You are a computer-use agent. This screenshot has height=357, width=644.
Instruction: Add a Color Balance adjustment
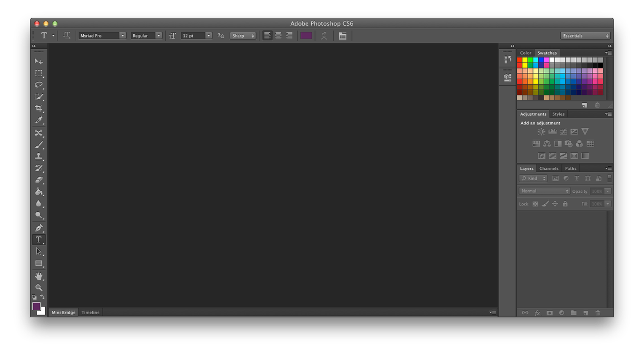pyautogui.click(x=546, y=144)
